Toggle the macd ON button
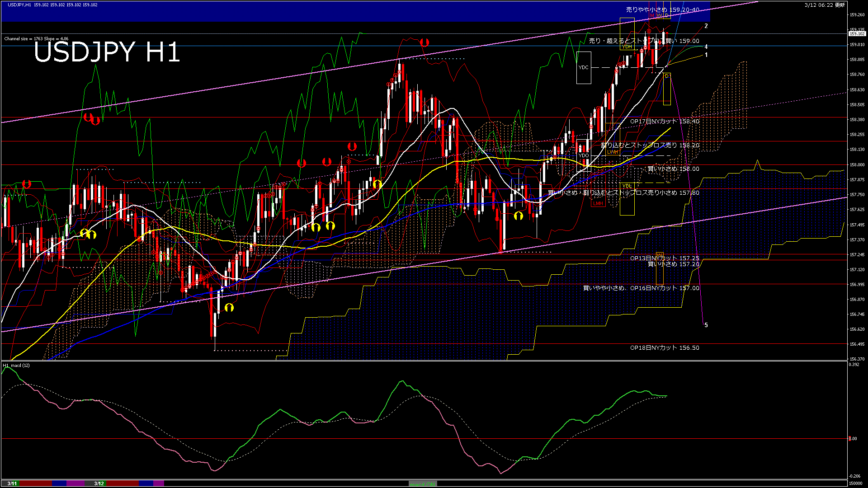This screenshot has height=488, width=868. (x=423, y=484)
